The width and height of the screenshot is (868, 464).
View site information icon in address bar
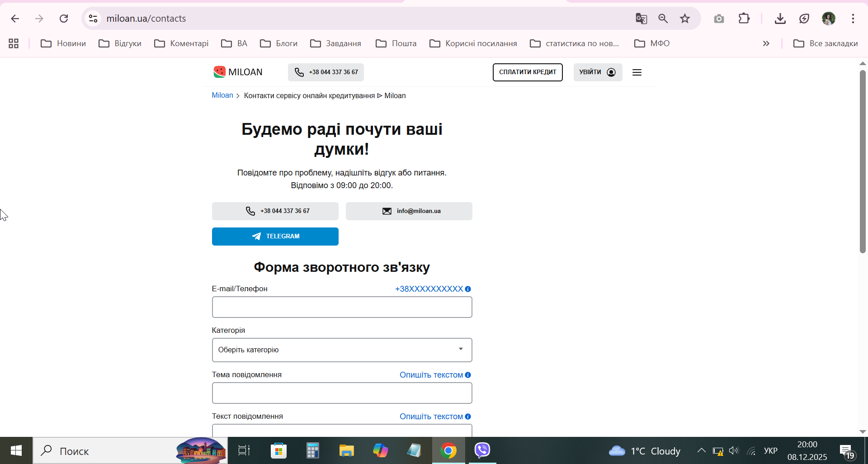(93, 19)
